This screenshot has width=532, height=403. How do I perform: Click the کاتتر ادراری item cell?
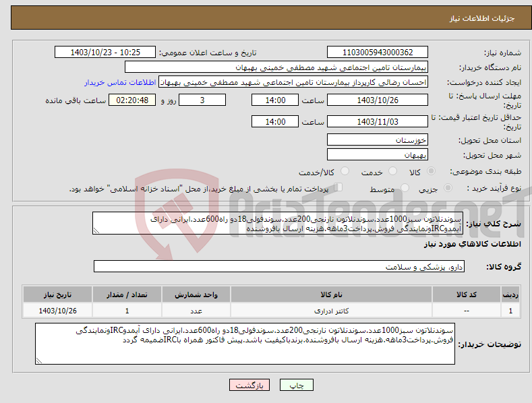[332, 311]
